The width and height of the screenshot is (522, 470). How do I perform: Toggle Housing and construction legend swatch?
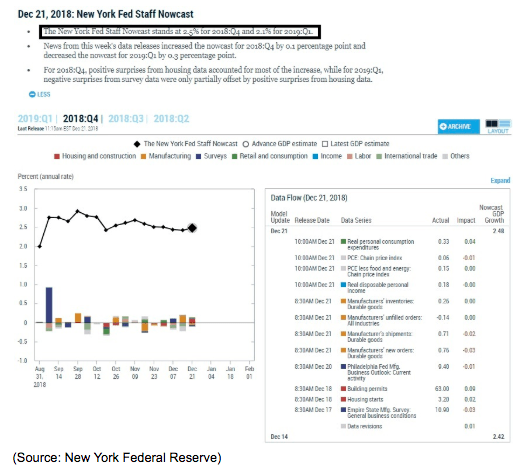[x=57, y=156]
